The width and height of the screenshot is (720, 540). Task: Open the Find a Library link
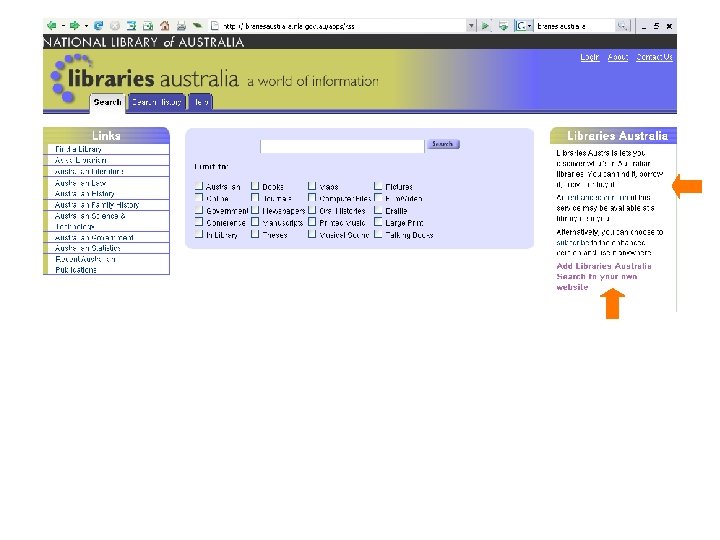[x=79, y=149]
